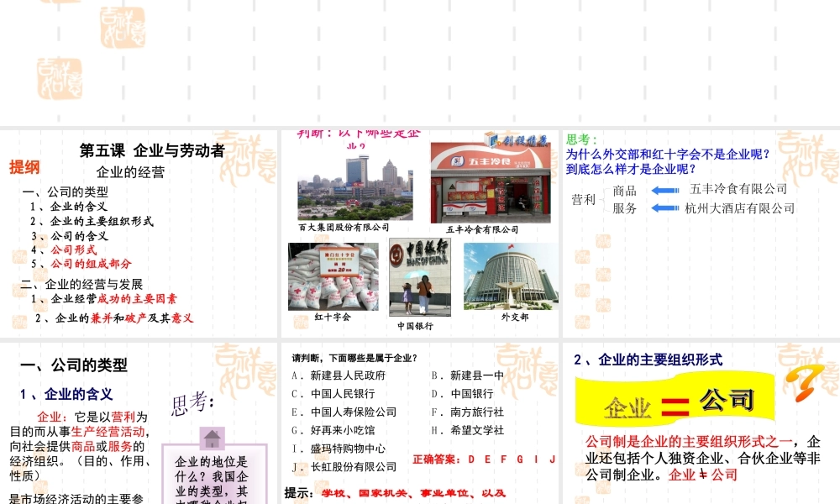Click the red text 企业≠公司
This screenshot has height=504, width=840.
(x=703, y=475)
